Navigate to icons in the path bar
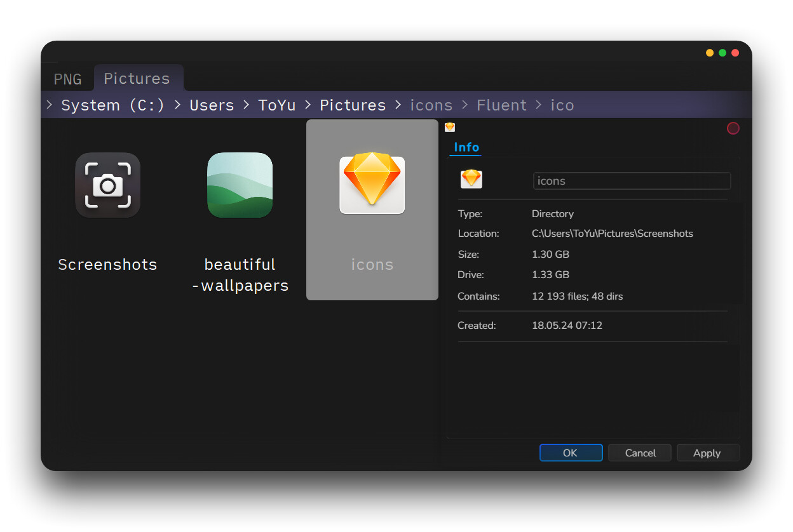 [431, 105]
